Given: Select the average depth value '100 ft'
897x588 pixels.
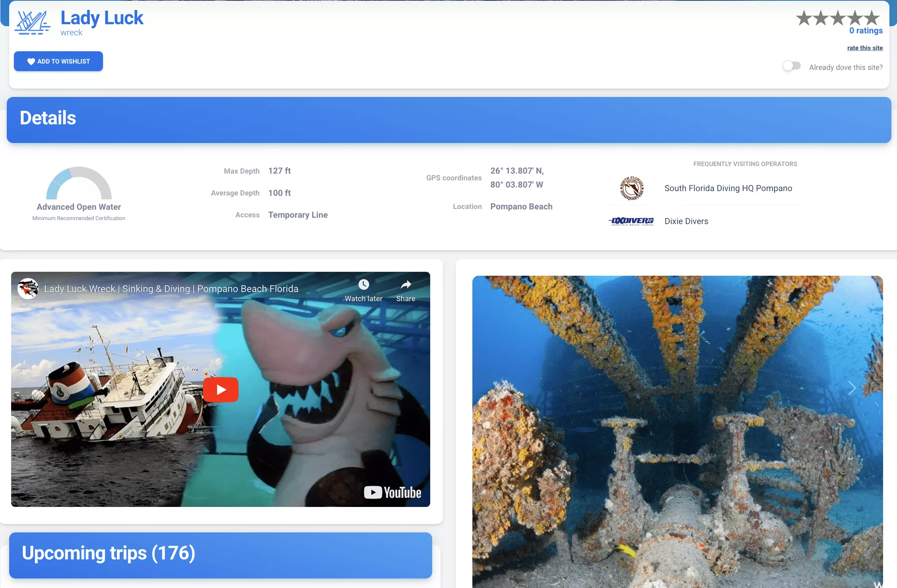Looking at the screenshot, I should (280, 193).
